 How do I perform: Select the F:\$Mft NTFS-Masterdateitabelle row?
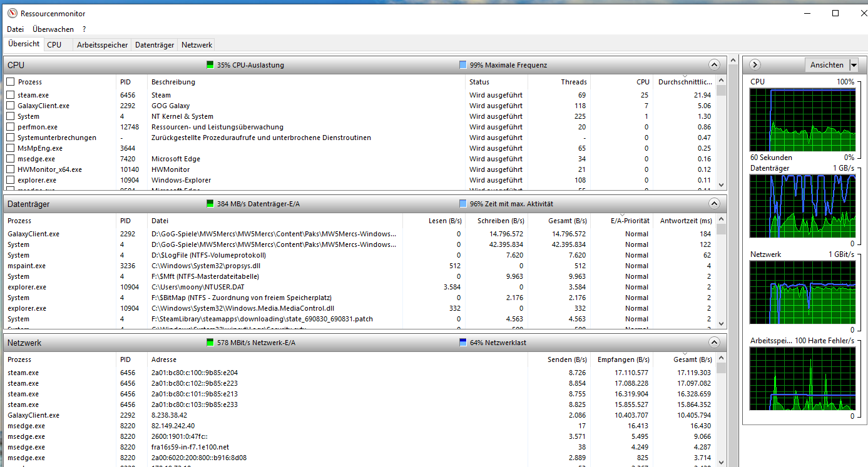point(360,276)
